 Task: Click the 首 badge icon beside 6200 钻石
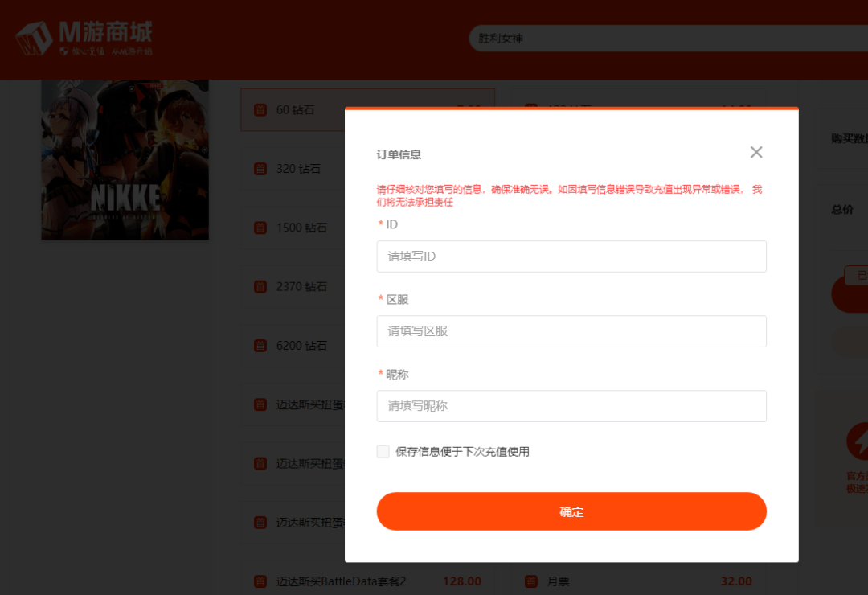(260, 346)
